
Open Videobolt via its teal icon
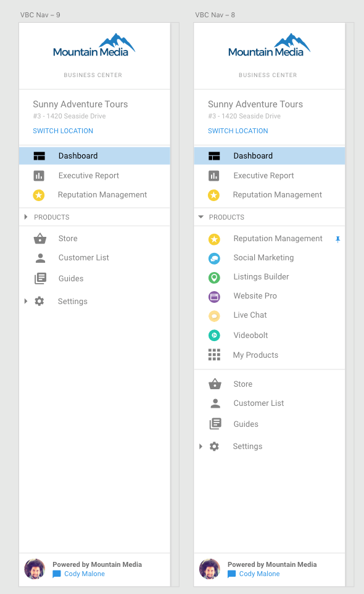click(x=214, y=336)
